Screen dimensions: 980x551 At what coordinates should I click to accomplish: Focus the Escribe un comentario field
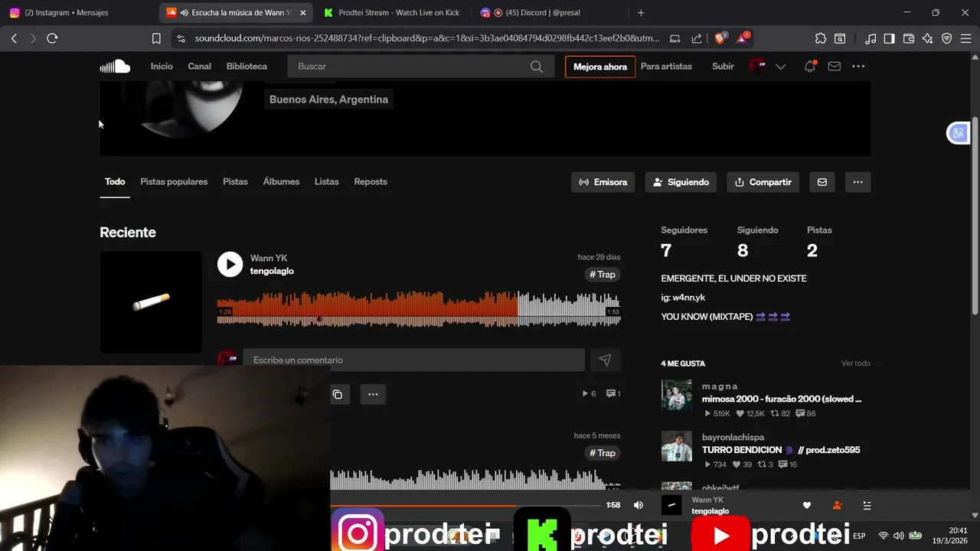tap(413, 360)
